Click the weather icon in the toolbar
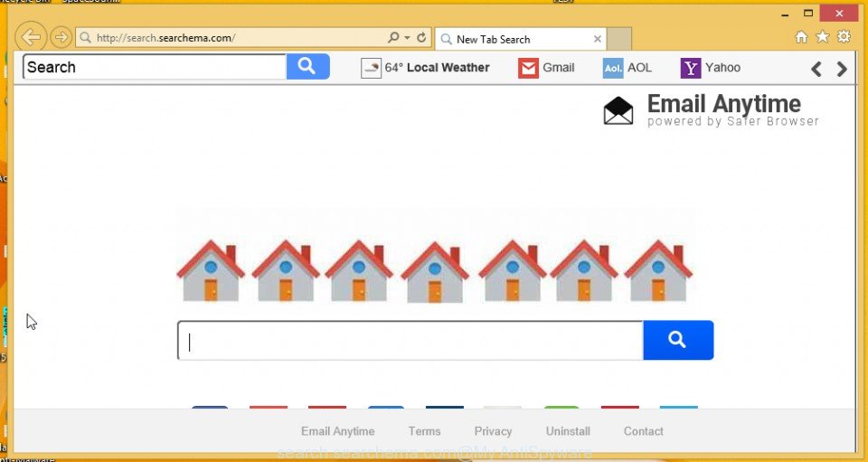Viewport: 868px width, 462px height. pyautogui.click(x=371, y=68)
